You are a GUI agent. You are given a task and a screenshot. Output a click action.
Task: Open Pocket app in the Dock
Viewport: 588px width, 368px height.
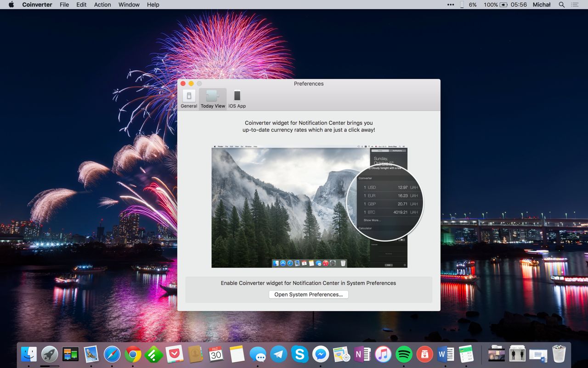tap(175, 354)
